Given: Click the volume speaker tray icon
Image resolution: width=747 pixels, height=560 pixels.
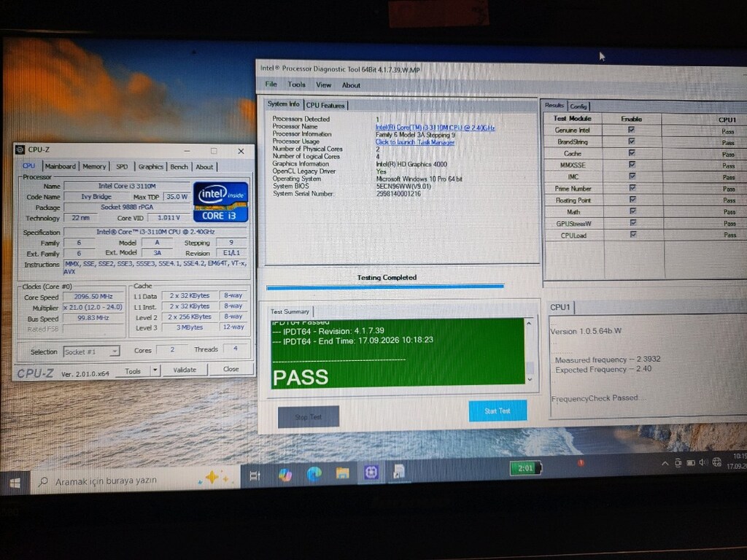Looking at the screenshot, I should (703, 463).
